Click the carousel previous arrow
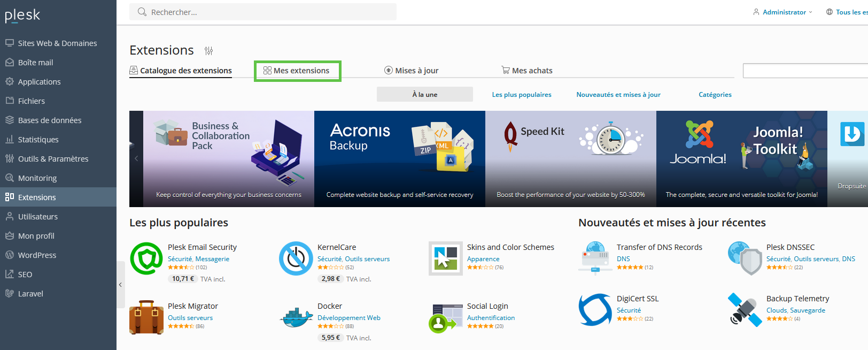The width and height of the screenshot is (868, 350). [x=136, y=158]
